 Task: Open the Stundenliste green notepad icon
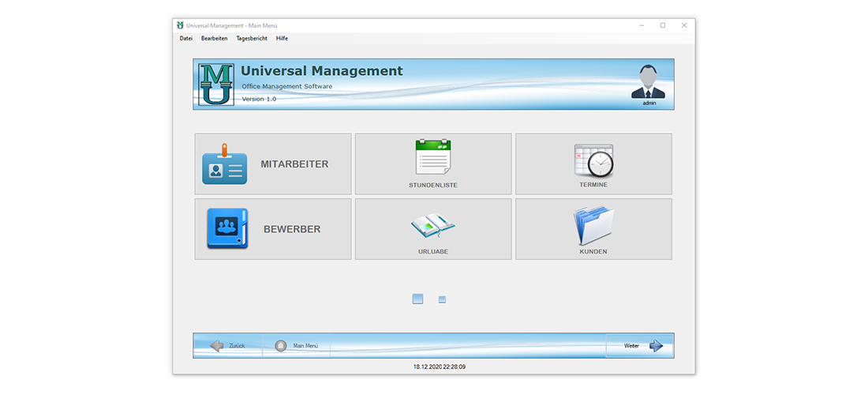pyautogui.click(x=433, y=157)
